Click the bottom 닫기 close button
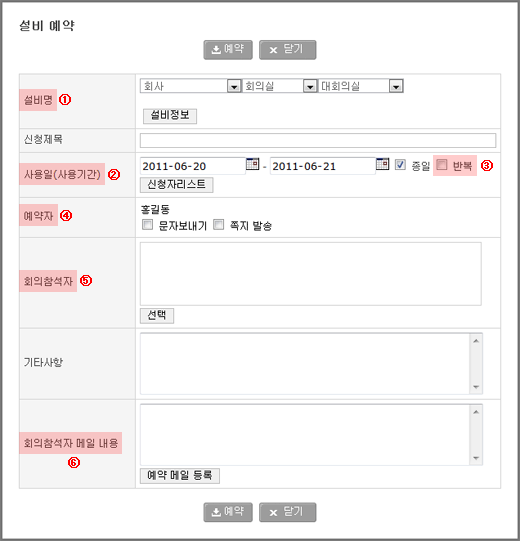Screen dimensions: 520x541 (x=287, y=512)
